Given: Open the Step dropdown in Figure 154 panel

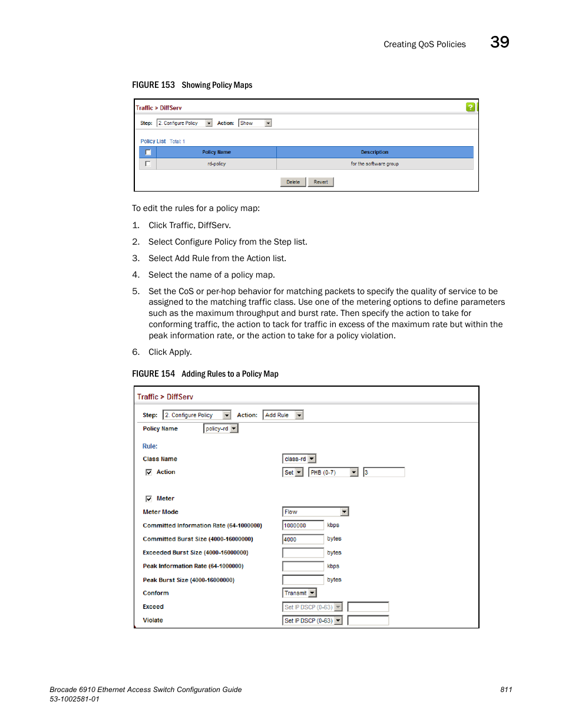Looking at the screenshot, I should coord(197,415).
